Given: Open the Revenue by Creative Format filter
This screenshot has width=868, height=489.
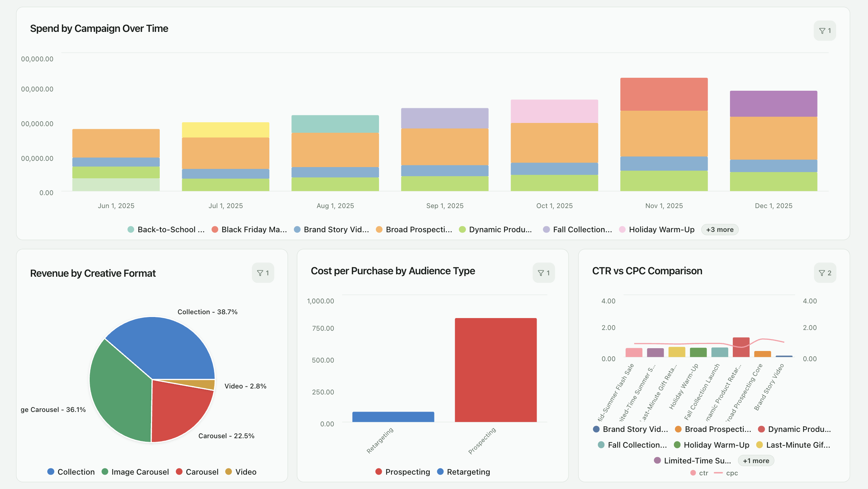Looking at the screenshot, I should pos(263,273).
